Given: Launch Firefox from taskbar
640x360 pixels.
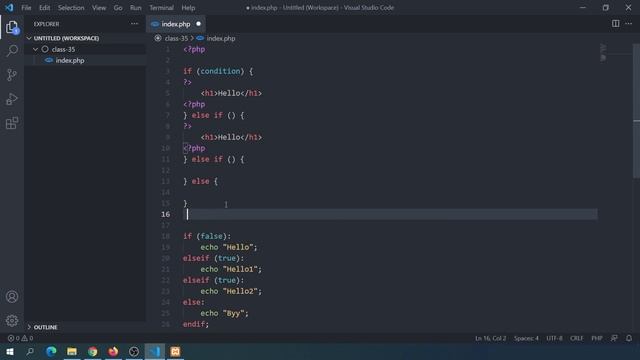Looking at the screenshot, I should 113,351.
